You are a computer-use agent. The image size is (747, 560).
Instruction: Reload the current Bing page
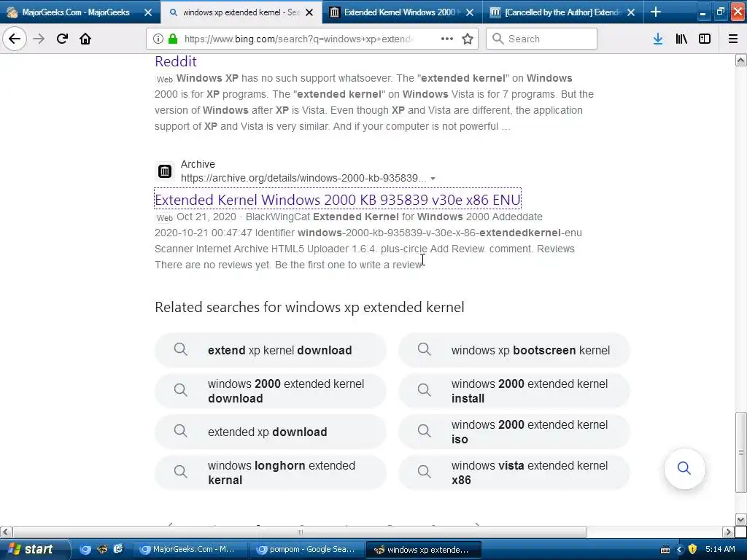[62, 39]
